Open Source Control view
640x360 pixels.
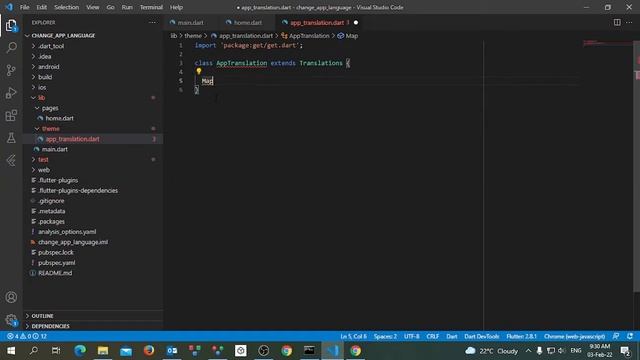pyautogui.click(x=11, y=70)
